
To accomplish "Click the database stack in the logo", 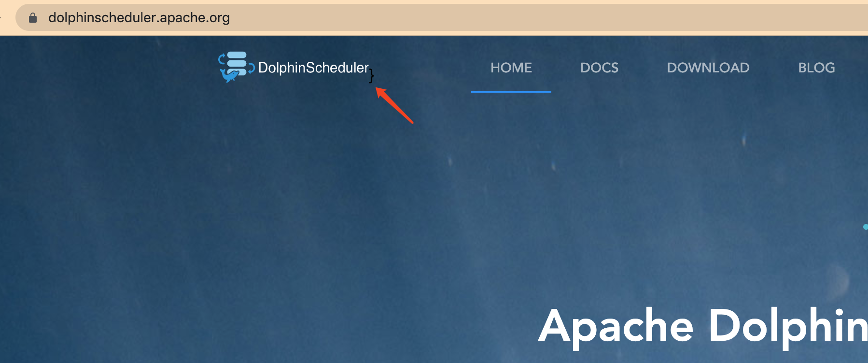I will click(237, 63).
